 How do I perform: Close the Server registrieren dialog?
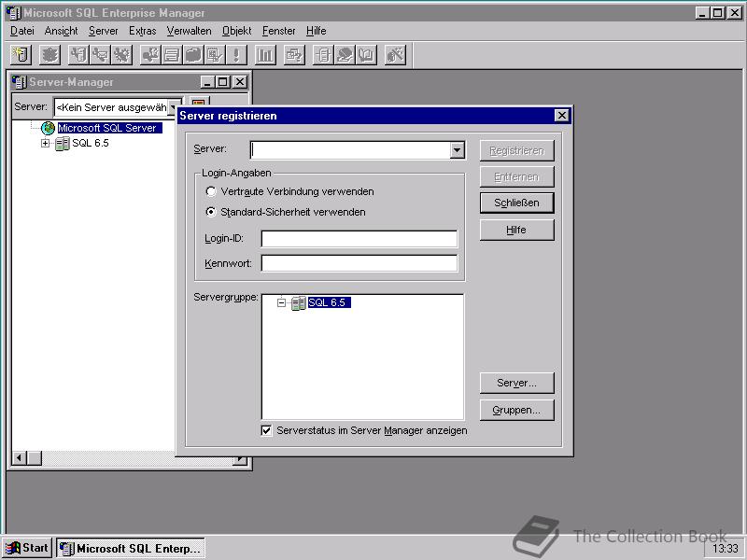[x=562, y=116]
